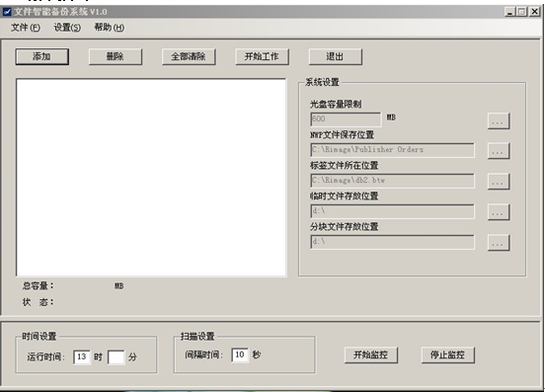Click the 间隔时间 label
The width and height of the screenshot is (545, 392).
tap(204, 354)
